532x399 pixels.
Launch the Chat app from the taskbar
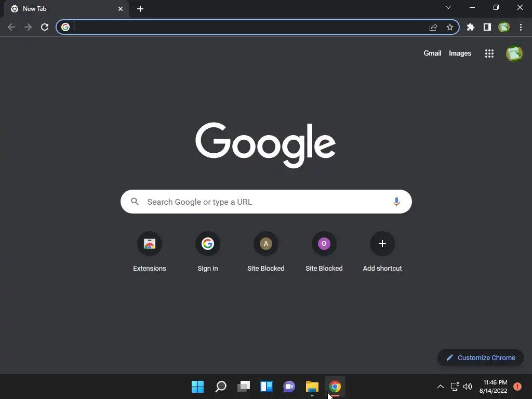pos(289,387)
